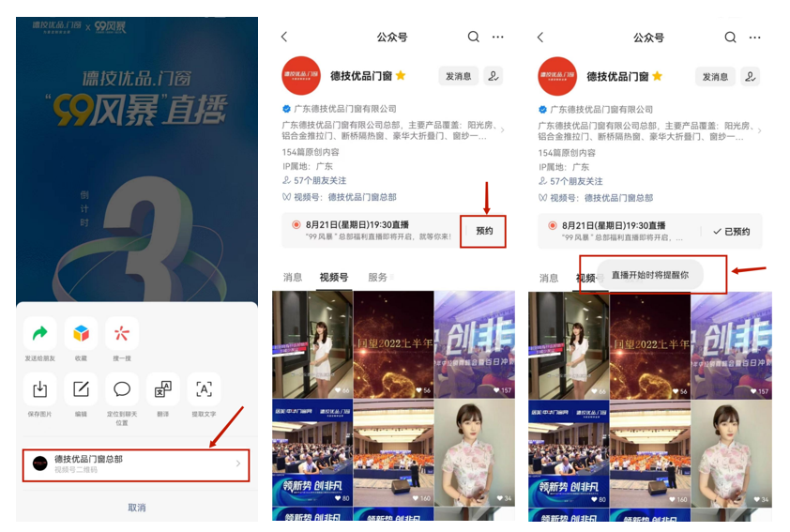Screen dimensions: 790x532
Task: Go back in right 公众号 screen
Action: (540, 38)
